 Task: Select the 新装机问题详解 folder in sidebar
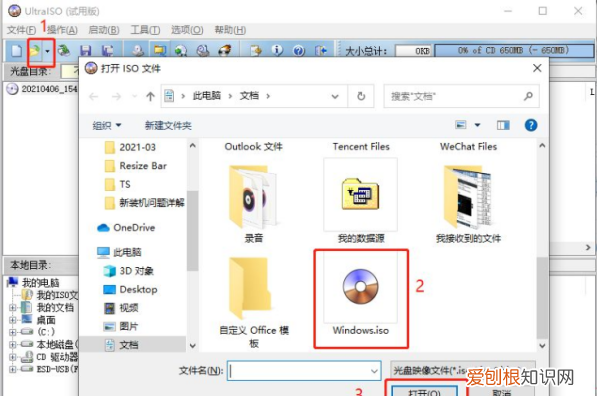(145, 203)
